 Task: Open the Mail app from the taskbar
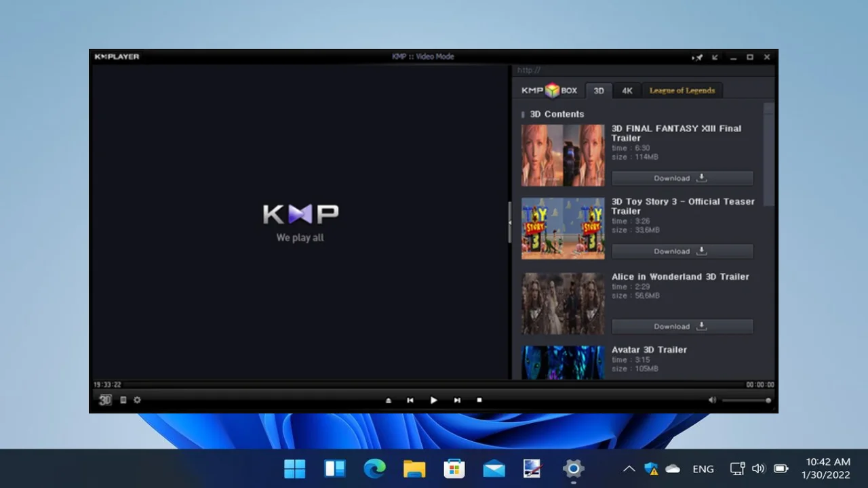tap(494, 468)
